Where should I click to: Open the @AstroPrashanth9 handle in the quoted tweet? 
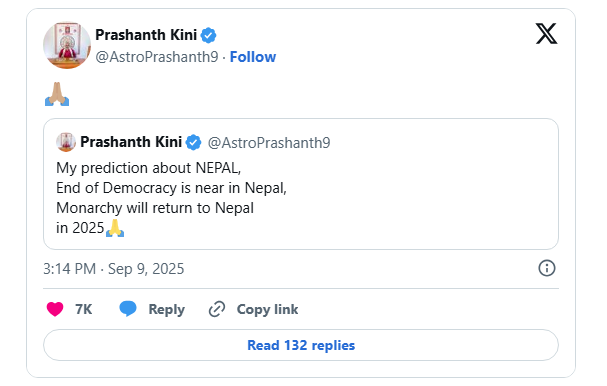pyautogui.click(x=269, y=143)
